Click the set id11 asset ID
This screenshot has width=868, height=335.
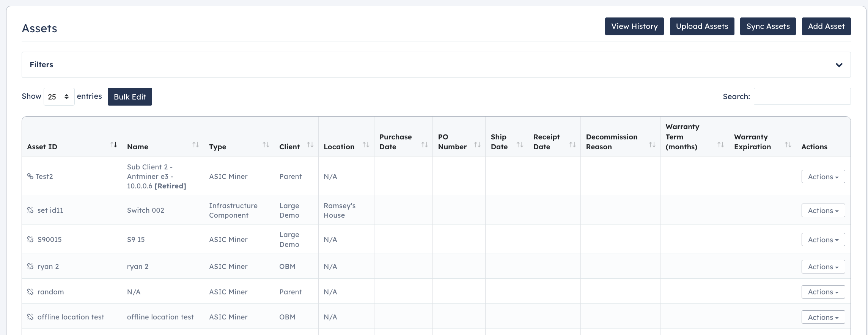pos(50,210)
